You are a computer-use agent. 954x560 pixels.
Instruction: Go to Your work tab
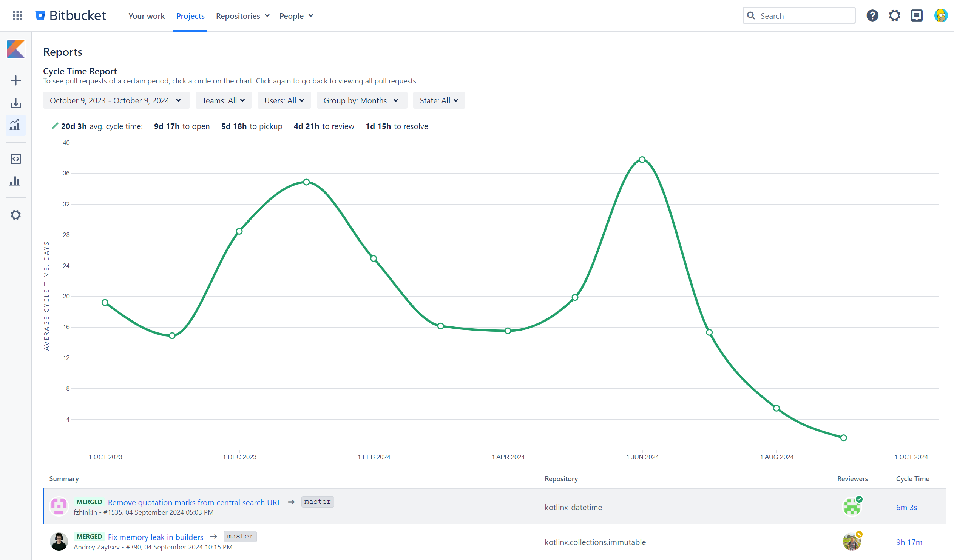[x=146, y=16]
